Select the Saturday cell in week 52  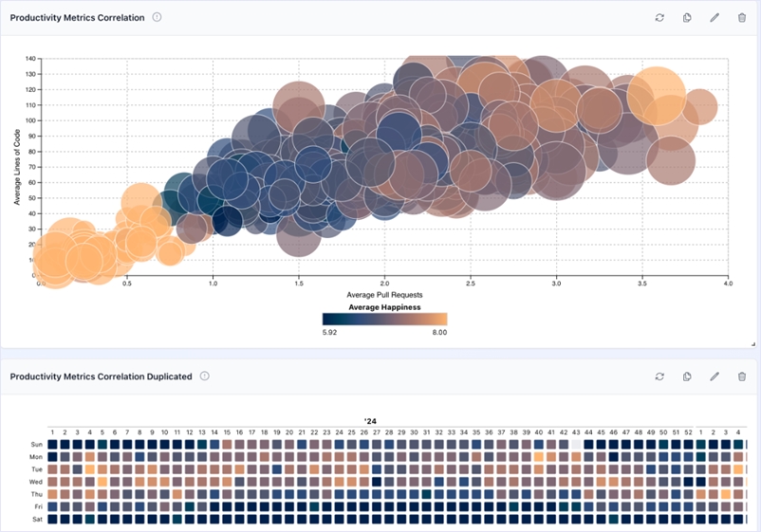(x=687, y=518)
